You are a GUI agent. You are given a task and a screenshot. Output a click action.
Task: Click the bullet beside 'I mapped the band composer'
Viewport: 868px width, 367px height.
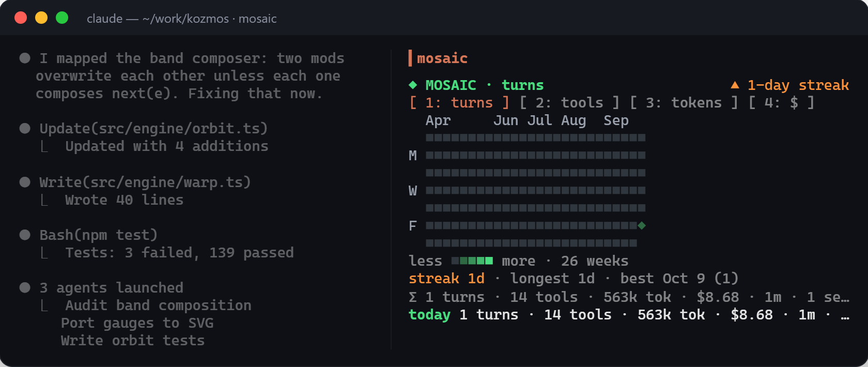point(25,58)
